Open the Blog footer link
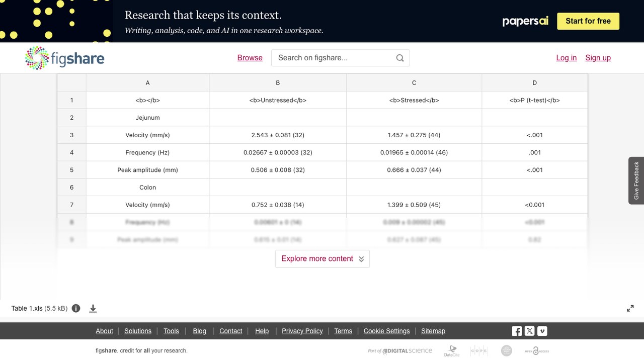The height and width of the screenshot is (362, 644). pos(200,331)
